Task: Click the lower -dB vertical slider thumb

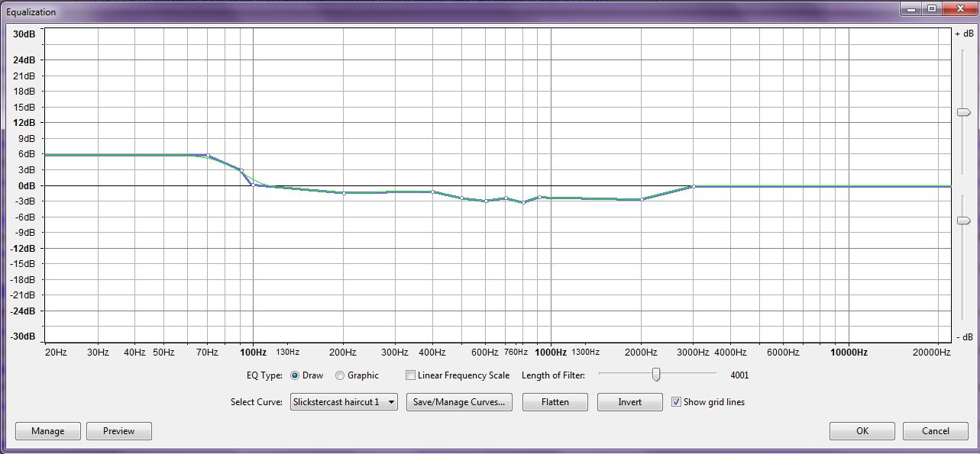Action: pyautogui.click(x=962, y=221)
